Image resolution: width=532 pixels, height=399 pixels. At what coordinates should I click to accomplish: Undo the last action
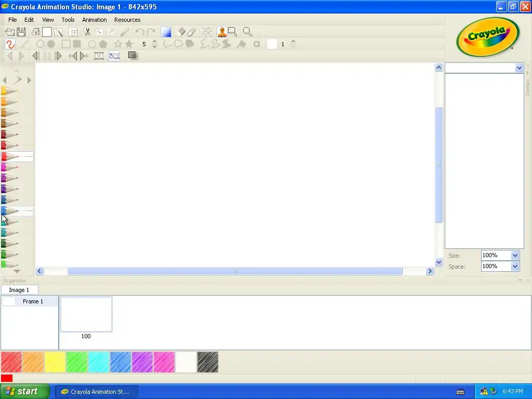pyautogui.click(x=139, y=32)
